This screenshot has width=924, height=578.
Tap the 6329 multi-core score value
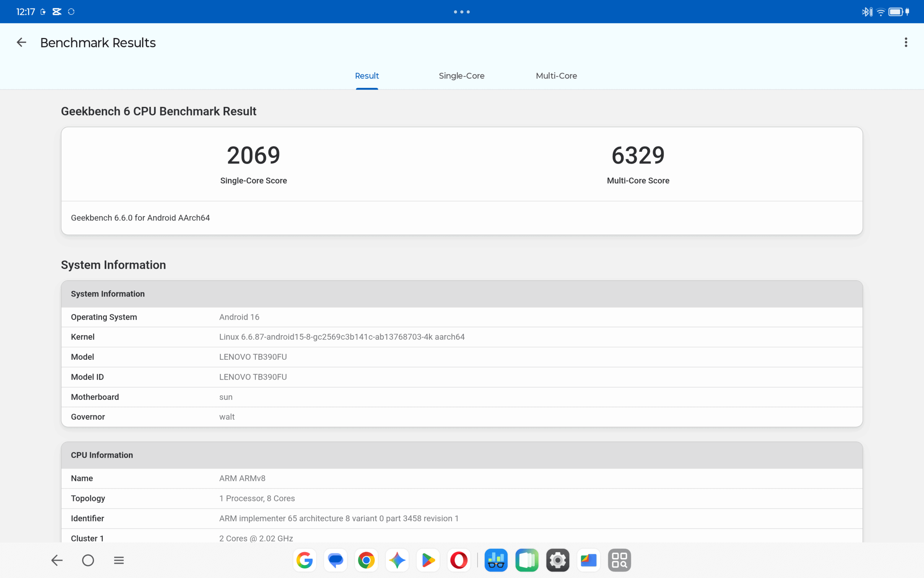click(638, 155)
